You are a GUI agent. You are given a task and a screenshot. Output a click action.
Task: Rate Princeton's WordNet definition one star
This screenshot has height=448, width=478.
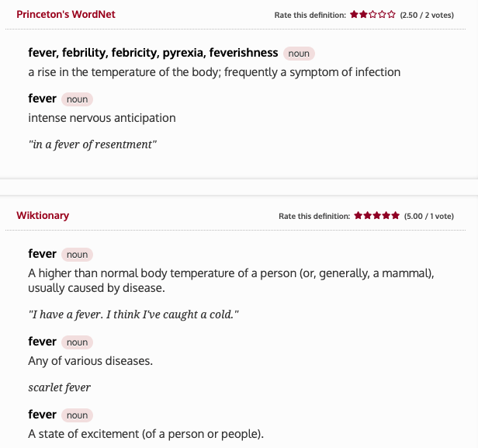[354, 15]
